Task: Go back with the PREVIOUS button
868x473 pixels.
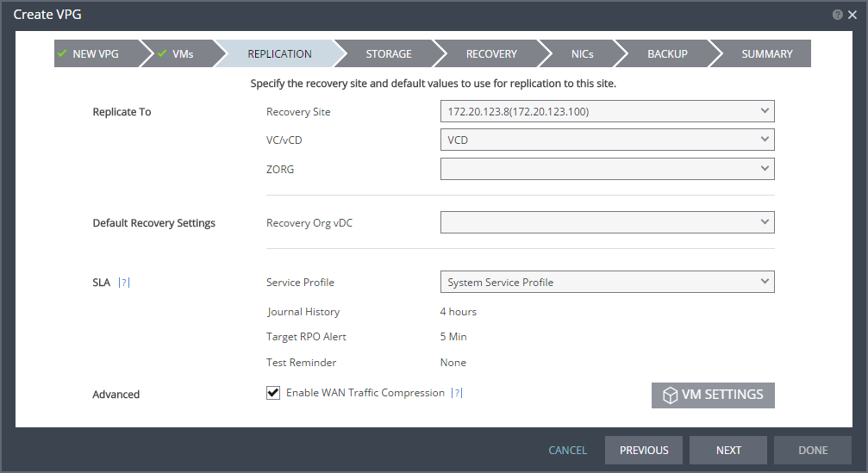Action: pos(644,451)
